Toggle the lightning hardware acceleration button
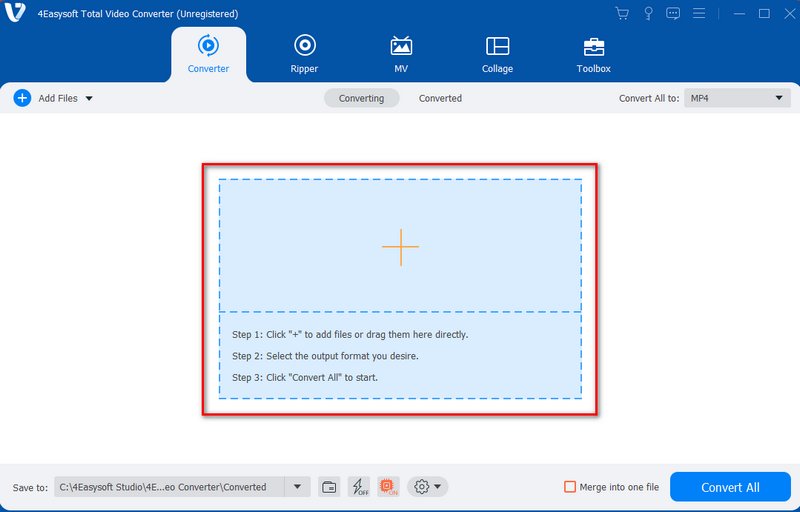 click(359, 487)
